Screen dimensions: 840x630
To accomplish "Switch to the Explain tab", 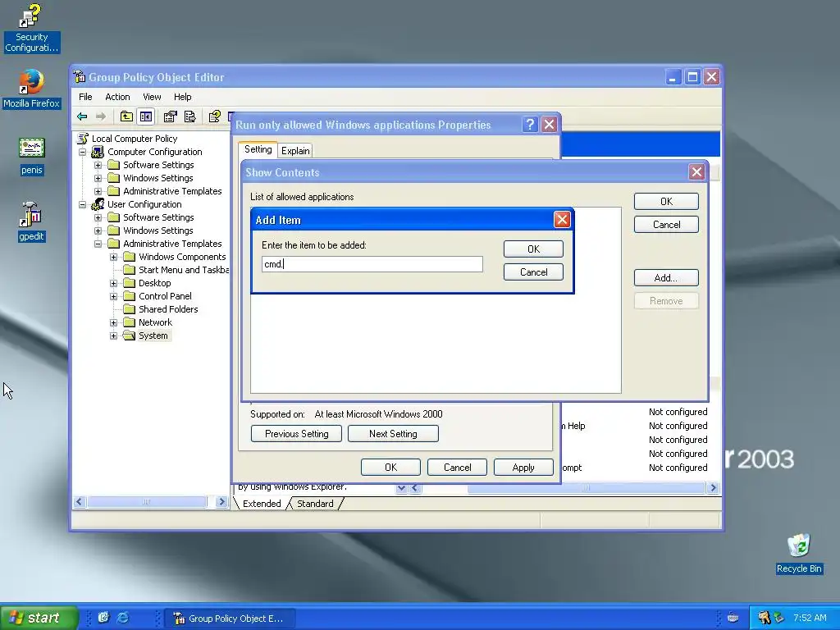I will pyautogui.click(x=295, y=151).
